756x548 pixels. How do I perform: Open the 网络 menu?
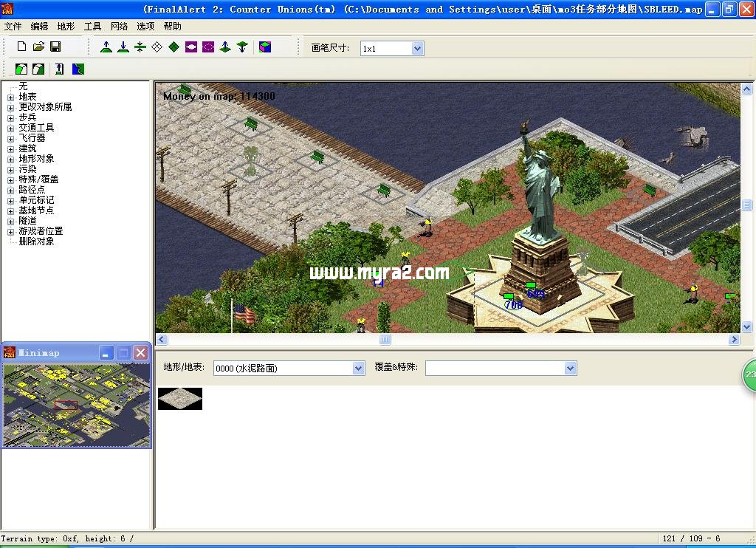coord(119,26)
